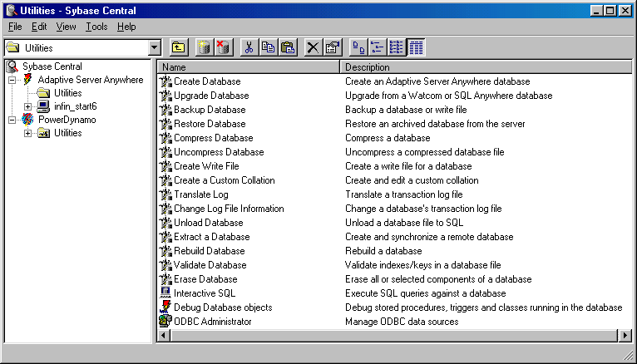This screenshot has width=637, height=364.
Task: Click the Compress Database utility icon
Action: [165, 138]
